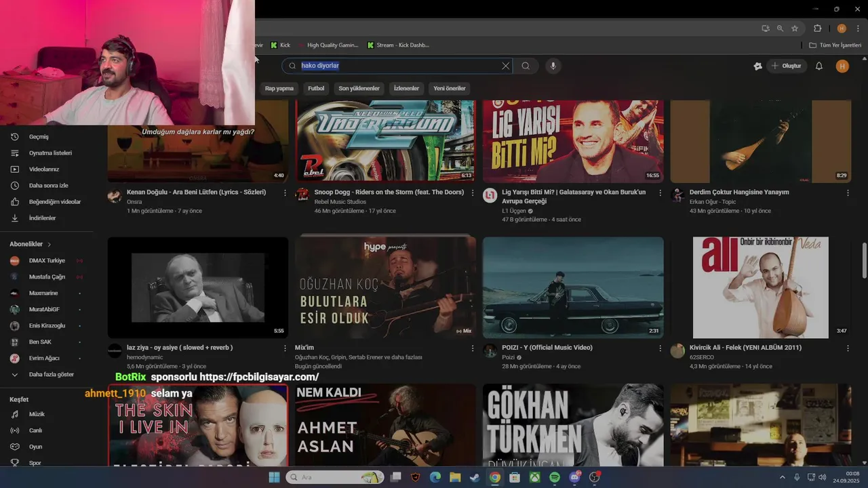
Task: Open OBS Studio from the taskbar
Action: 595,477
